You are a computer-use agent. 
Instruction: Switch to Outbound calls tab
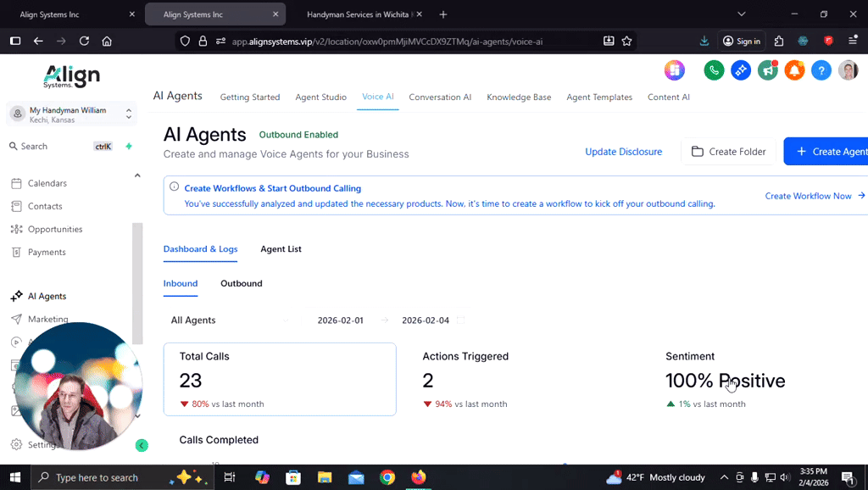click(x=242, y=283)
